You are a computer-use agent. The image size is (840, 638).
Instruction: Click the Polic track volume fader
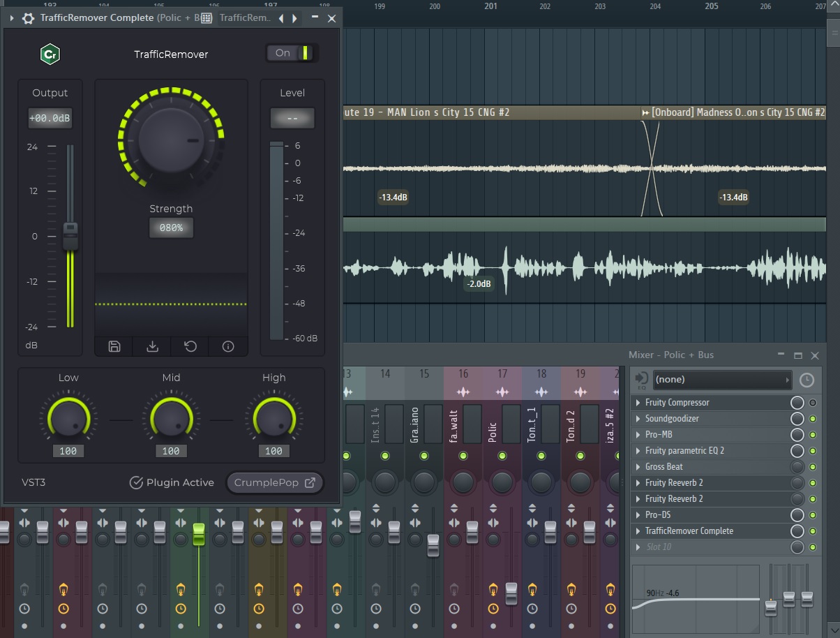pyautogui.click(x=511, y=594)
